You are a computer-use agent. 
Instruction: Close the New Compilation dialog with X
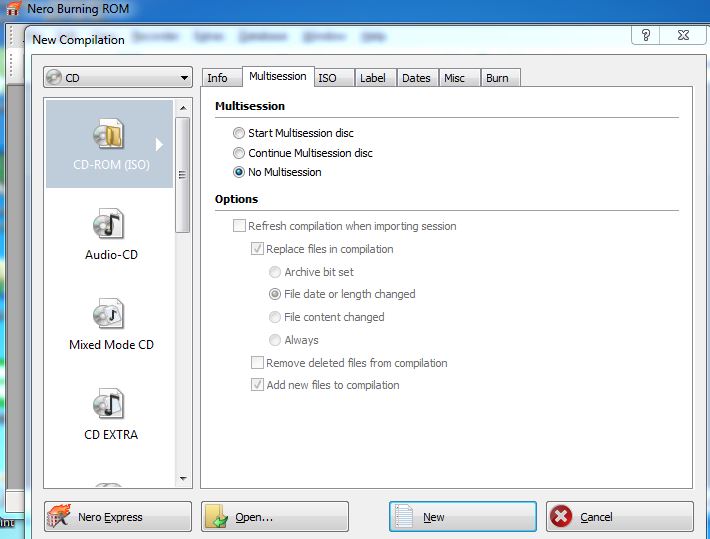coord(683,35)
